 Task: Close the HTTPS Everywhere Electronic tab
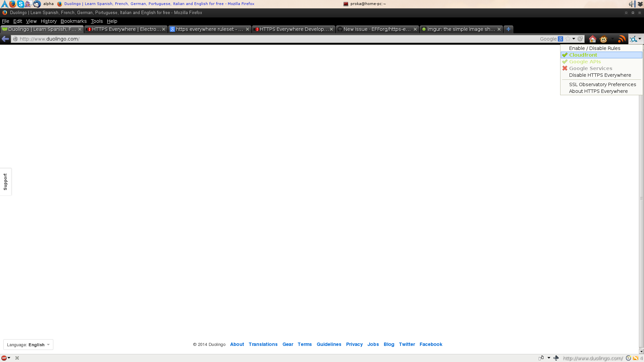(164, 29)
